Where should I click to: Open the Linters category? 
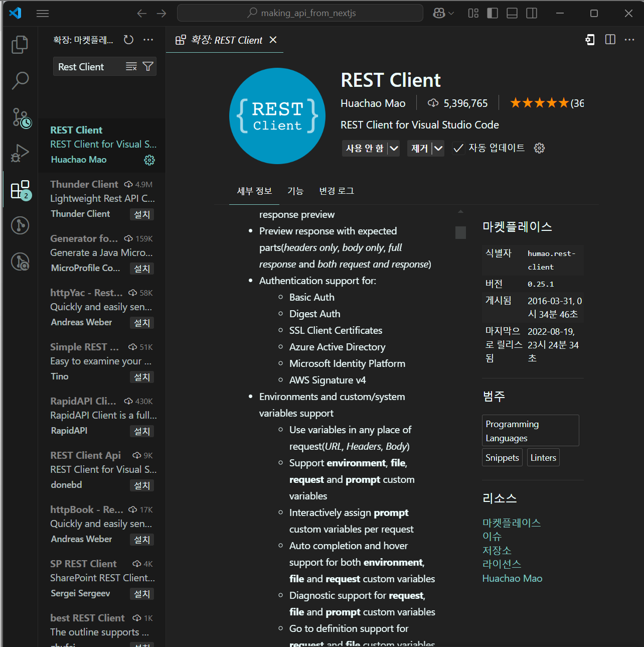click(x=543, y=458)
